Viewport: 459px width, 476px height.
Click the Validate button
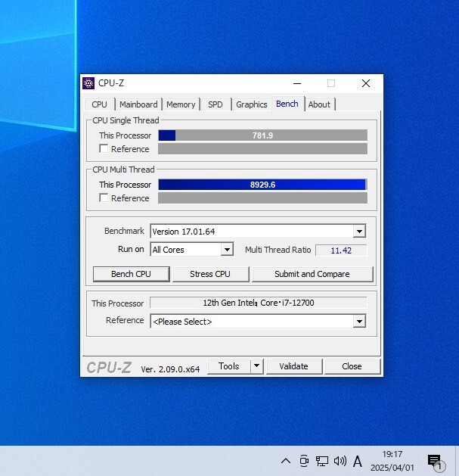click(293, 366)
